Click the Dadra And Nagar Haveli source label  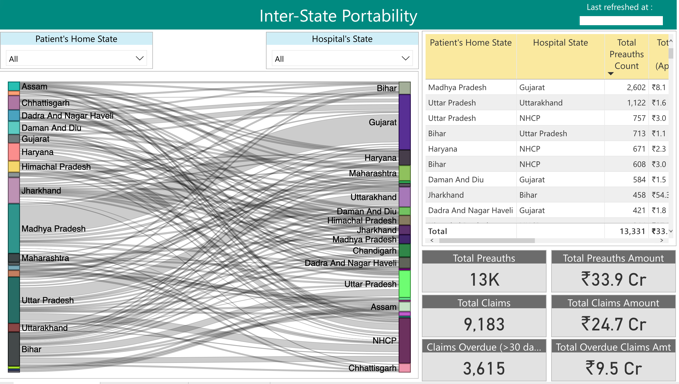click(x=68, y=116)
